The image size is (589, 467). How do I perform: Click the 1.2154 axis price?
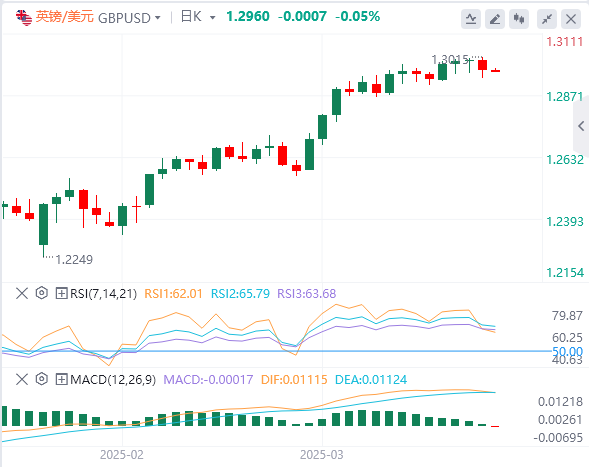(x=565, y=272)
